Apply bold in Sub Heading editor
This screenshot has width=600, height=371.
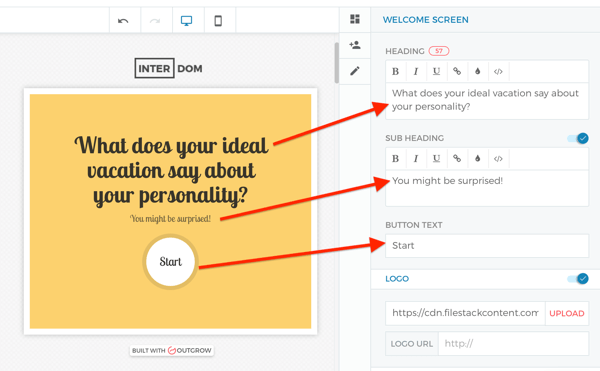coord(396,159)
